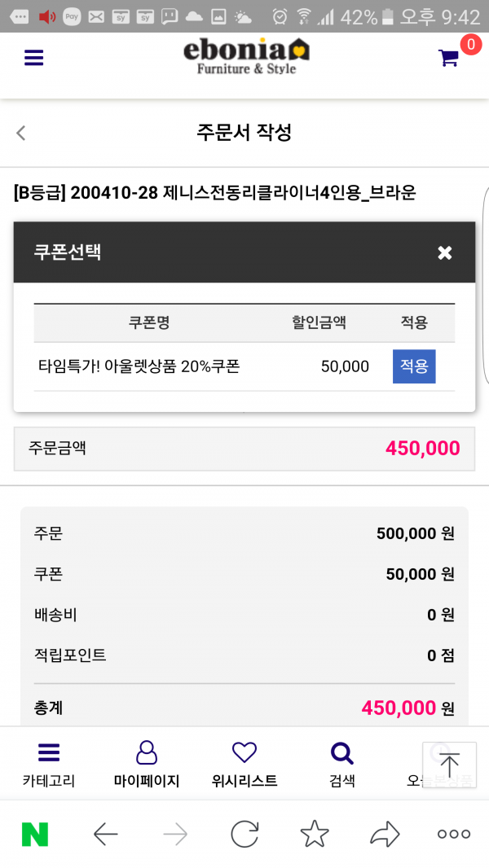The image size is (489, 868).
Task: Go back from the order form page
Action: (x=21, y=133)
